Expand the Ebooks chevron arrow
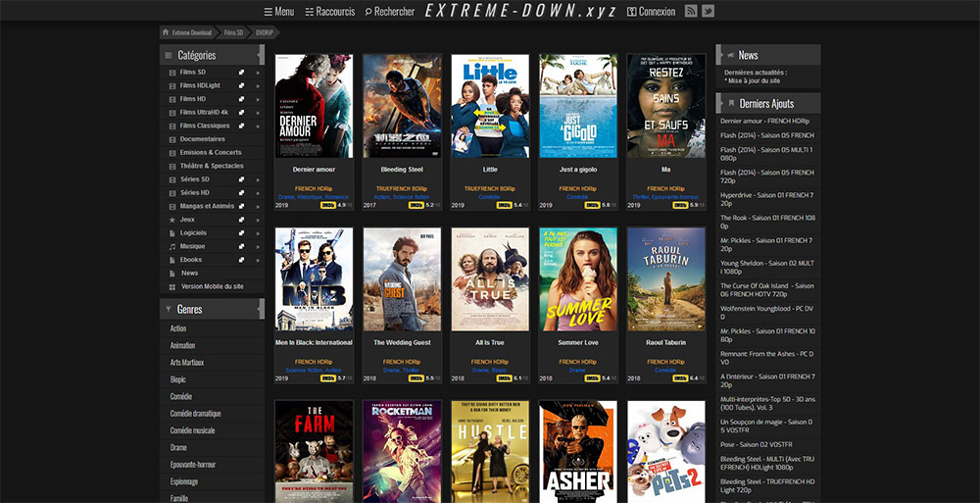This screenshot has width=980, height=503. tap(258, 260)
